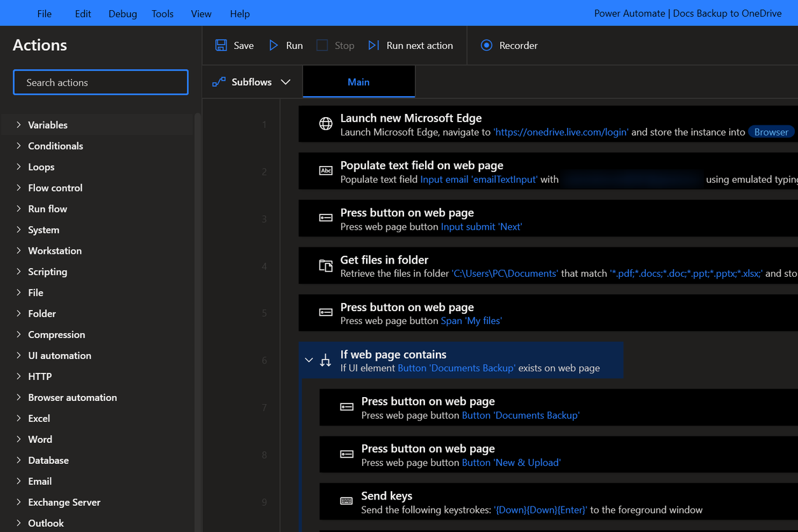
Task: Click the Button 'New & Upload' link
Action: [x=512, y=463]
